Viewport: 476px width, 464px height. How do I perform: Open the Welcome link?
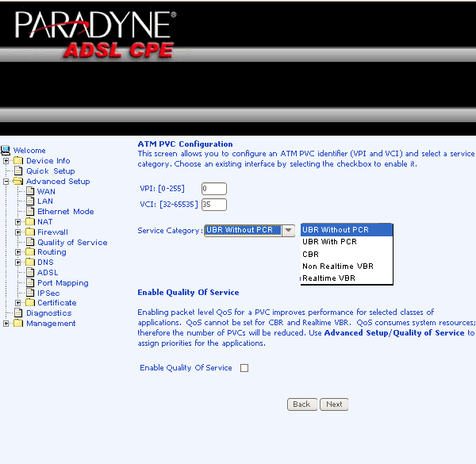[29, 151]
